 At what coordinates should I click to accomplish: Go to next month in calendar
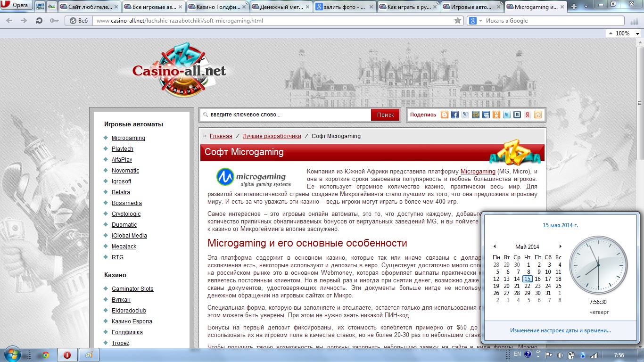click(560, 247)
